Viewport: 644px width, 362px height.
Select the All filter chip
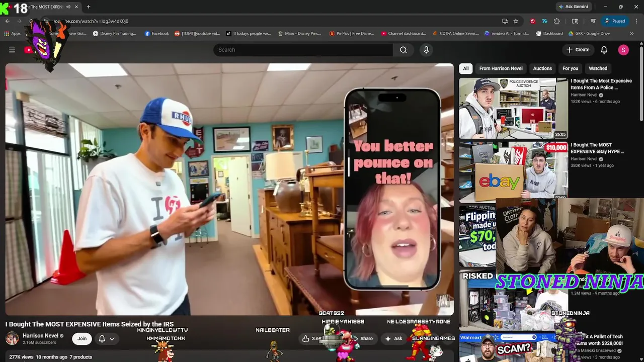point(466,68)
